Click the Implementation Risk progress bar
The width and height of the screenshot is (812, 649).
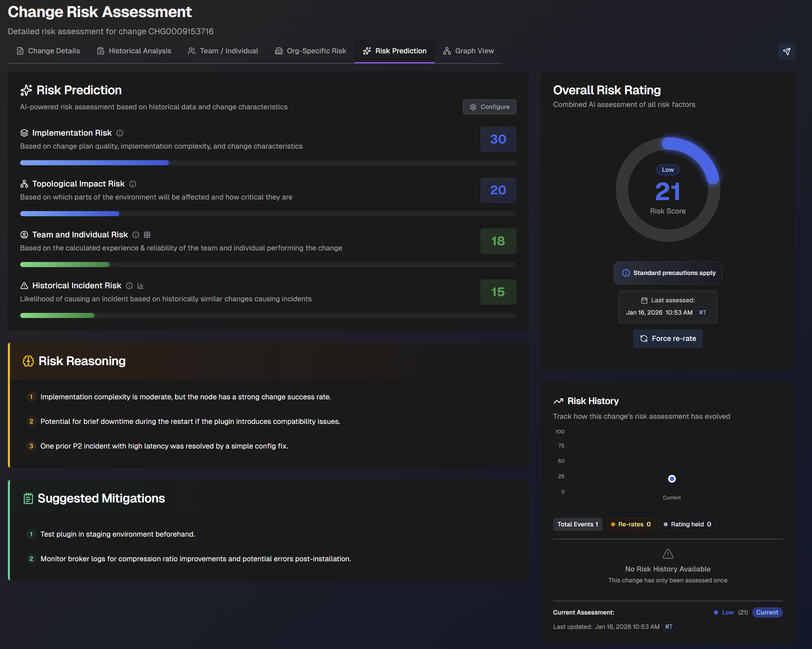(268, 163)
